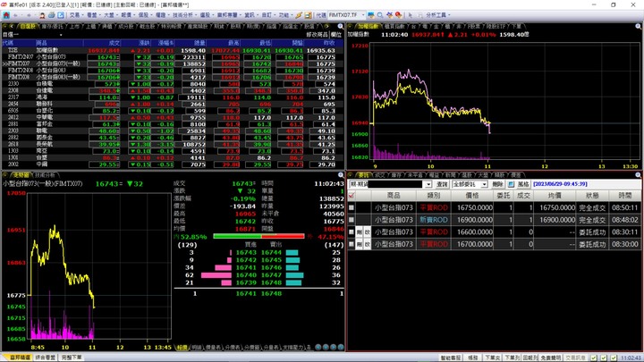The width and height of the screenshot is (644, 362).
Task: Click the 智能客服 button in status bar
Action: click(x=451, y=358)
